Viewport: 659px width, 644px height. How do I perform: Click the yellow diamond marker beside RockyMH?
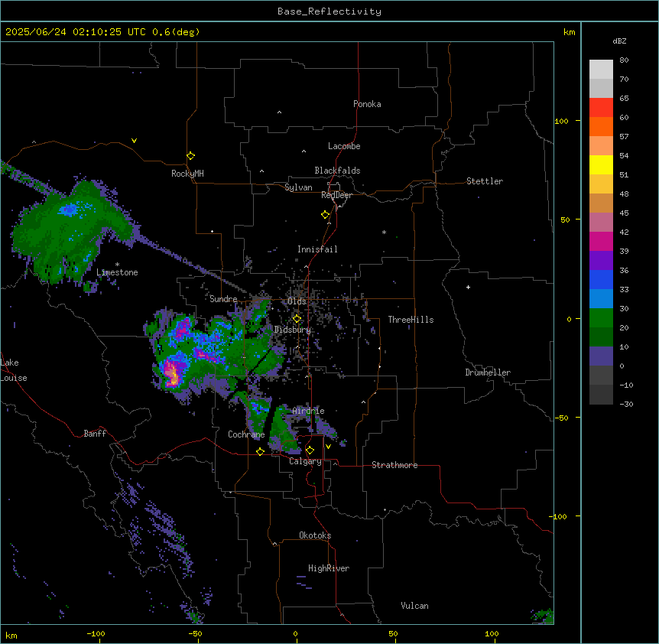click(191, 156)
